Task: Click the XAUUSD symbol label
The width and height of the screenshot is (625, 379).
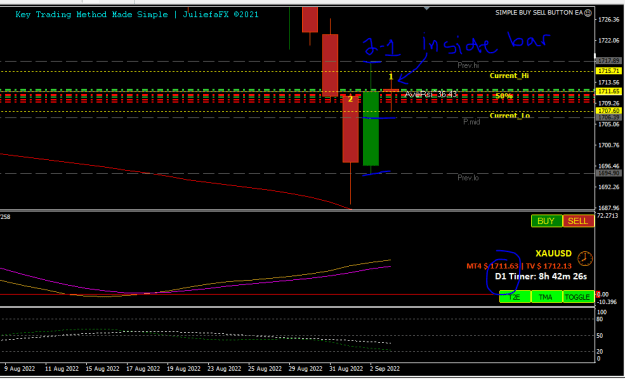Action: point(554,253)
